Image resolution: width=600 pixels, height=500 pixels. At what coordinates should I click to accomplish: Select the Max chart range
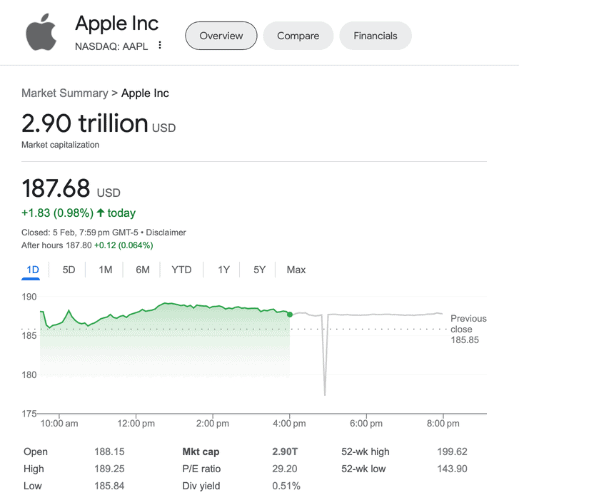296,270
